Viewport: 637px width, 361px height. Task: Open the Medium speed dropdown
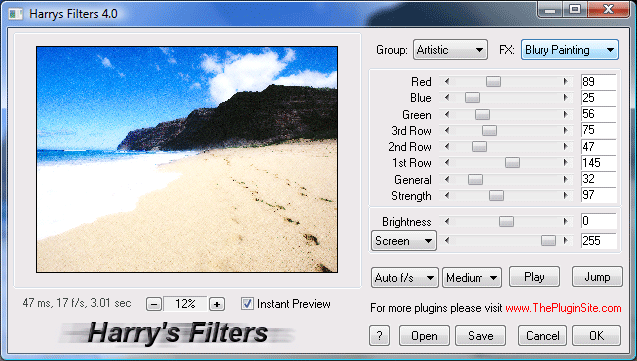472,278
